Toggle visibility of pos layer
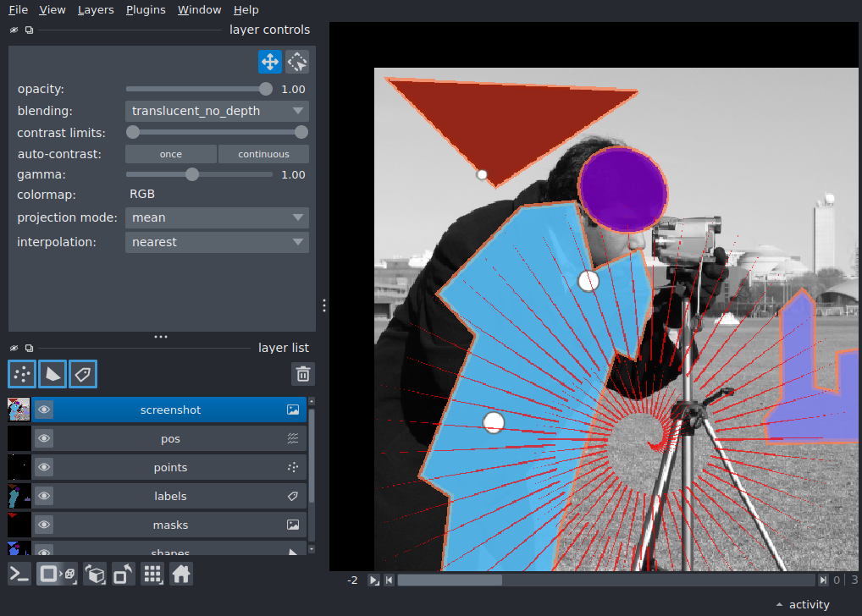 click(x=44, y=438)
